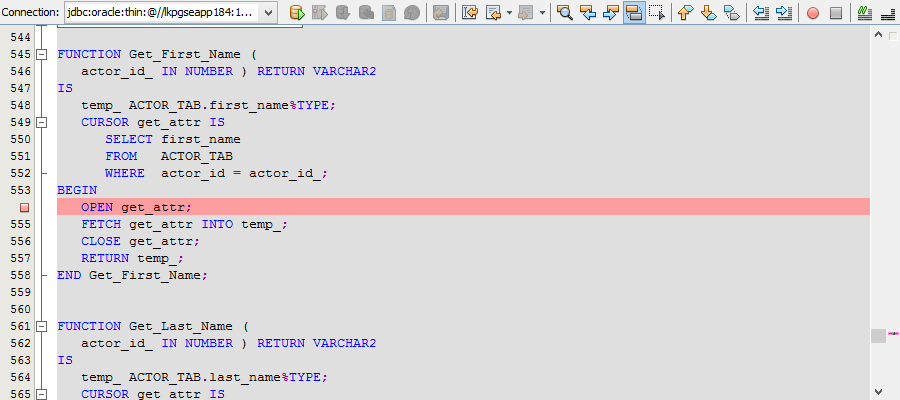Jump to next bookmark icon
This screenshot has width=900, height=400.
[x=708, y=13]
